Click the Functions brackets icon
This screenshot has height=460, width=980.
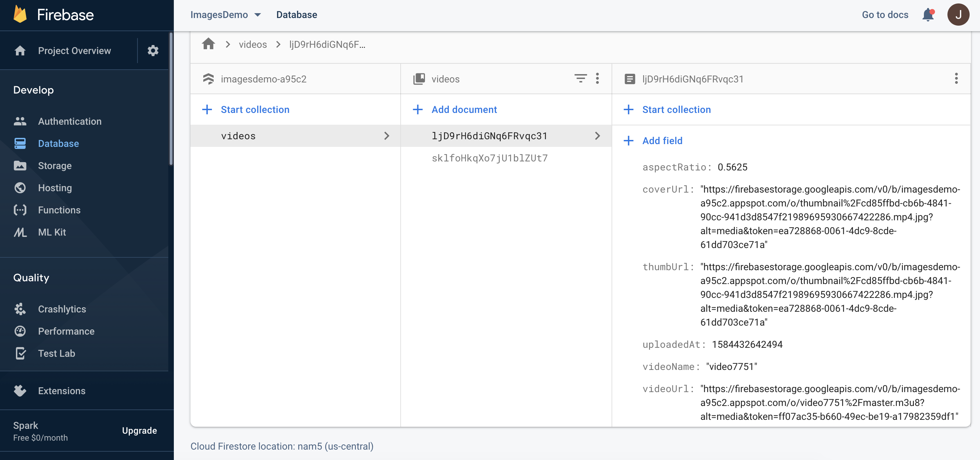(20, 210)
